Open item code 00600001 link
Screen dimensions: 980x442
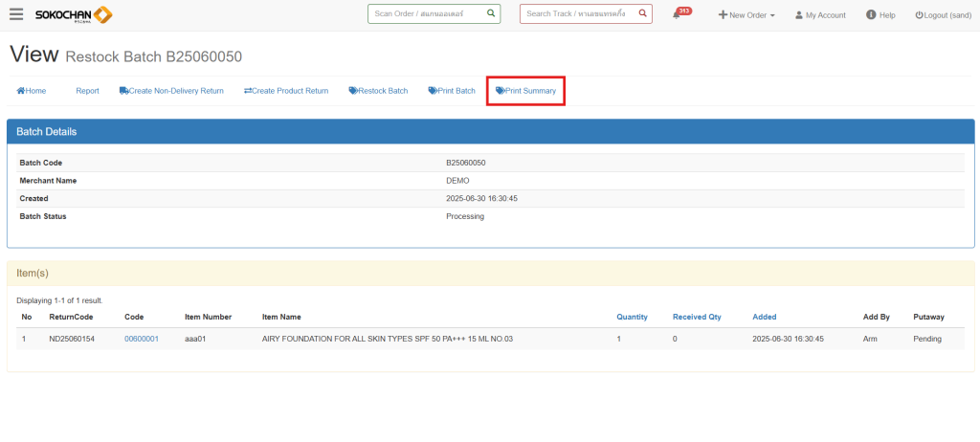(x=142, y=339)
